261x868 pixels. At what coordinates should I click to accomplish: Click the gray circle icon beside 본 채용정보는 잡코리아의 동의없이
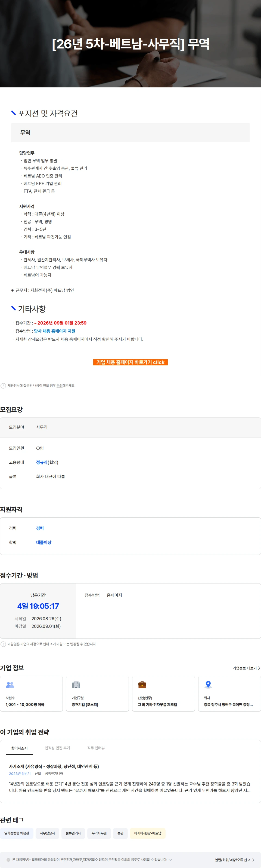tap(8, 860)
